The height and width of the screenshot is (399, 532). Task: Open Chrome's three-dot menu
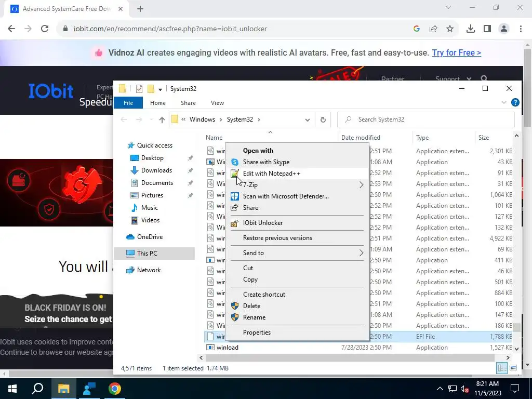pos(521,29)
